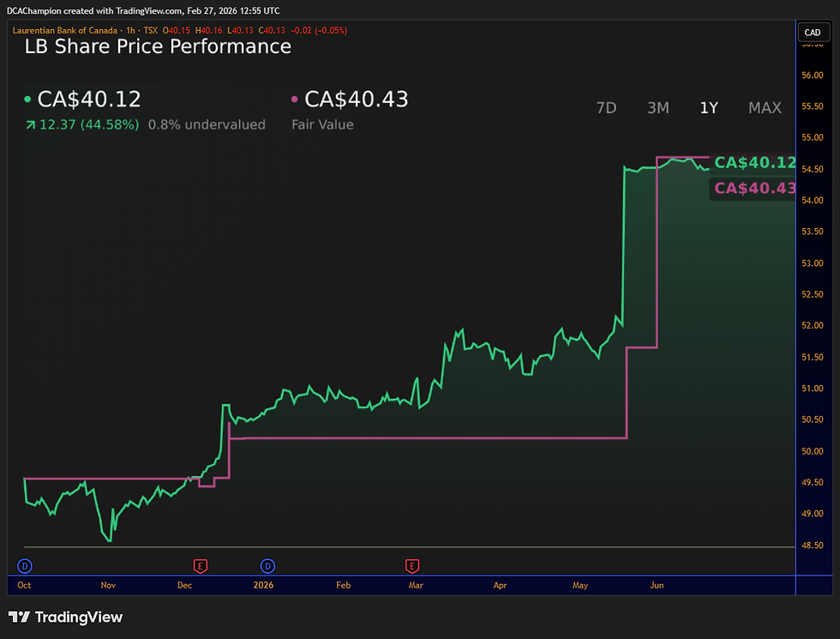This screenshot has width=840, height=639.
Task: Click the CA$40.43 fair value figure
Action: pyautogui.click(x=357, y=99)
